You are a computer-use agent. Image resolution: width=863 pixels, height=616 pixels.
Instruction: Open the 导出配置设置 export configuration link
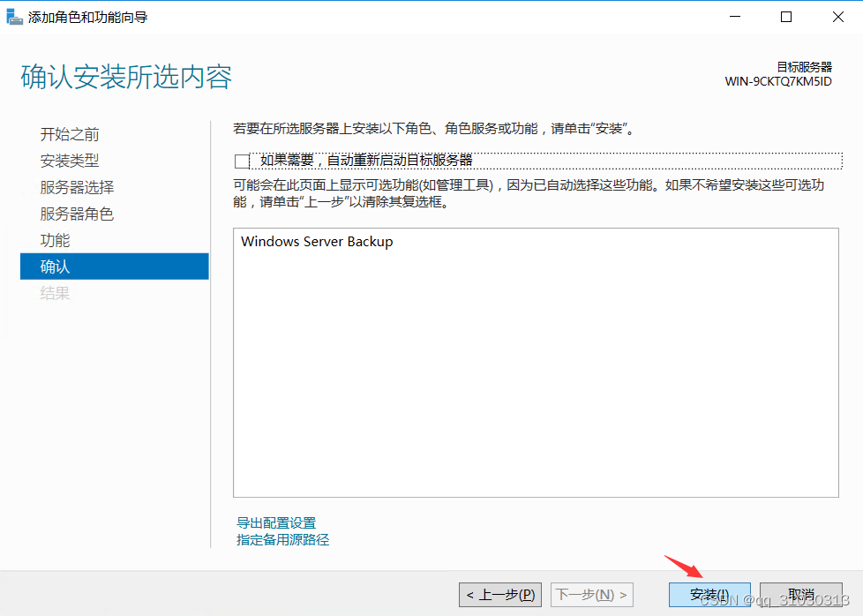(274, 522)
